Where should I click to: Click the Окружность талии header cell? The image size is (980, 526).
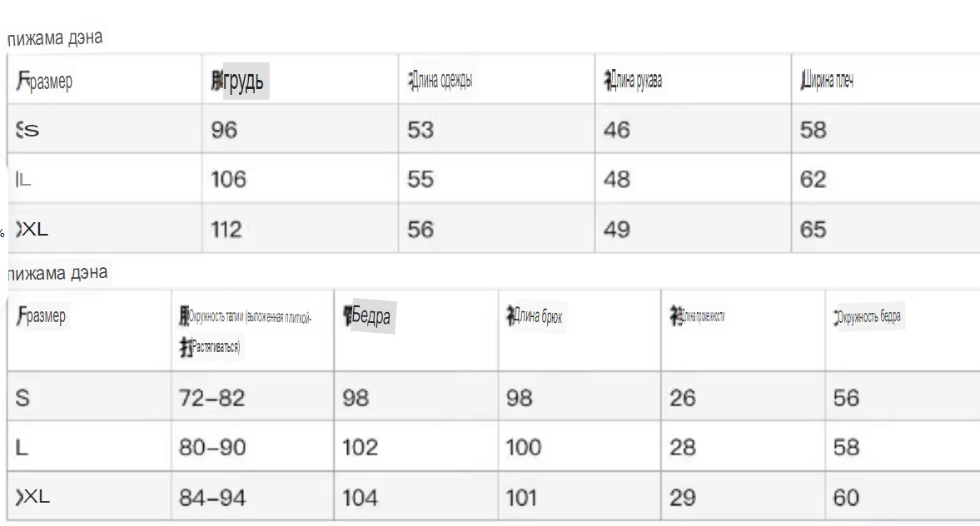252,330
